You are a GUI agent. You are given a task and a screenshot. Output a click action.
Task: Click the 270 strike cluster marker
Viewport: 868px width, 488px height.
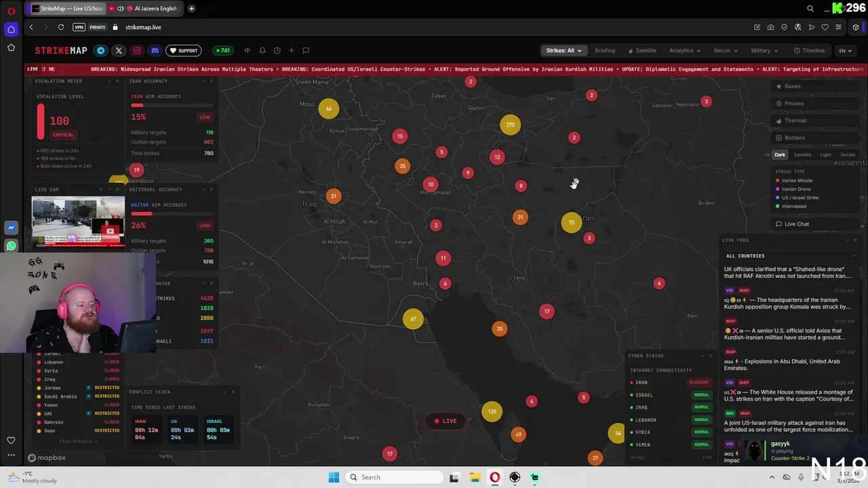coord(510,125)
